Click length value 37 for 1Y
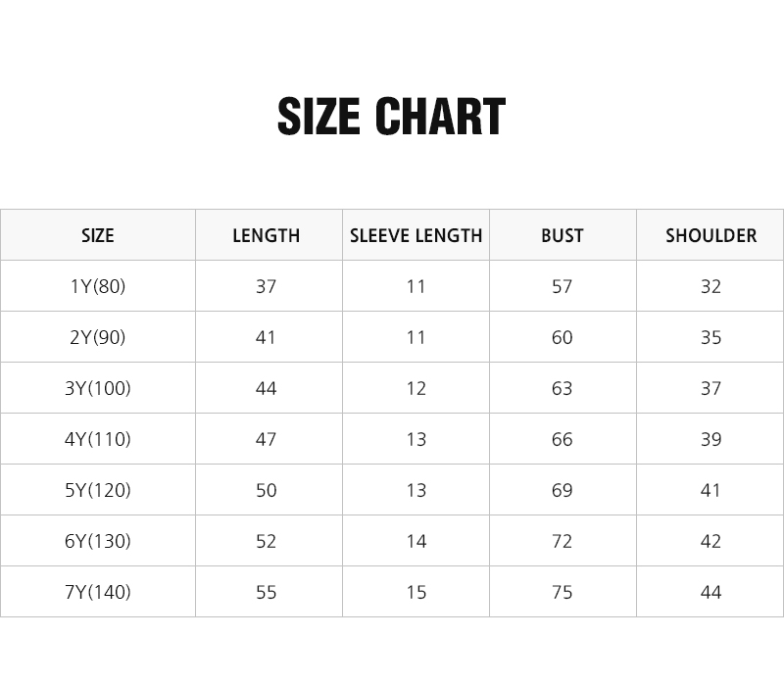Screen dimensions: 784x686 point(266,286)
